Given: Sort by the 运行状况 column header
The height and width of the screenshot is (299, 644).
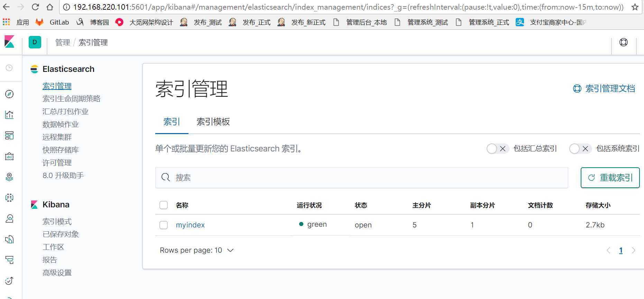Looking at the screenshot, I should coord(309,205).
